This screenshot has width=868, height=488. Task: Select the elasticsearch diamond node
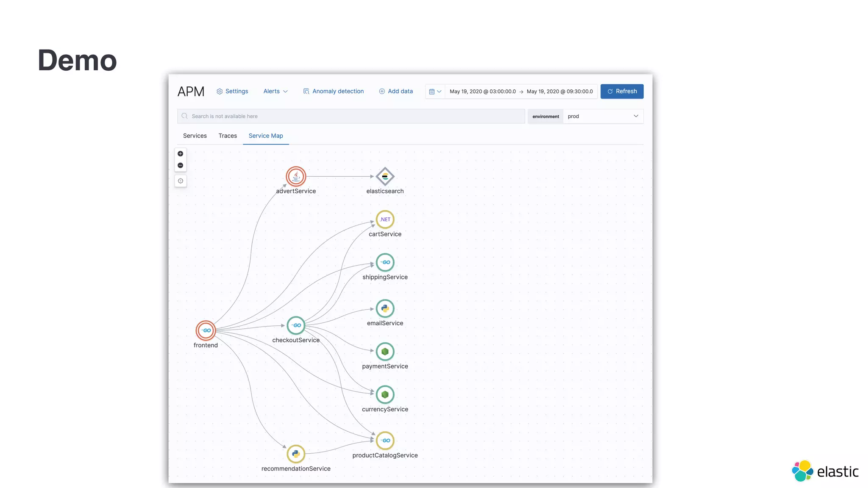(x=385, y=177)
